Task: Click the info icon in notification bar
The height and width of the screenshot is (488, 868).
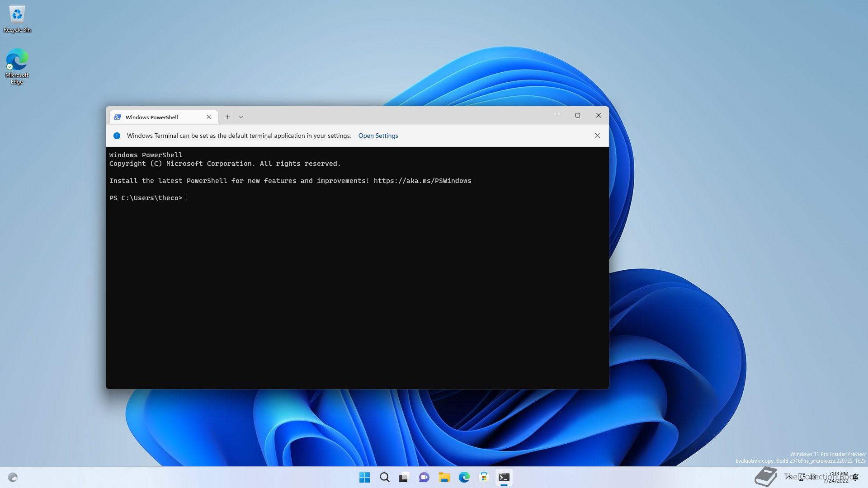Action: (117, 136)
